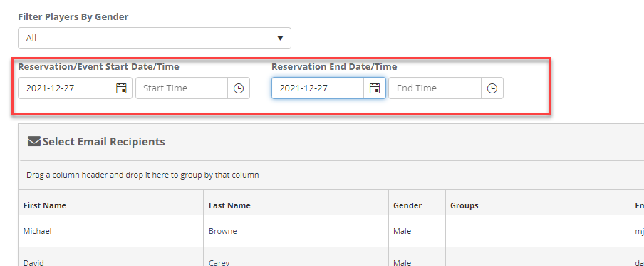Image resolution: width=644 pixels, height=266 pixels.
Task: Select the Michael row first name cell
Action: pos(111,231)
